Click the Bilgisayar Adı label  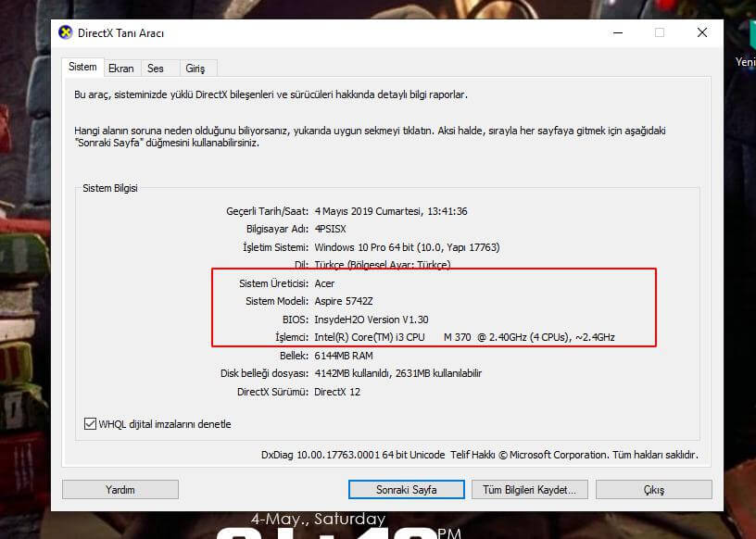[x=277, y=229]
